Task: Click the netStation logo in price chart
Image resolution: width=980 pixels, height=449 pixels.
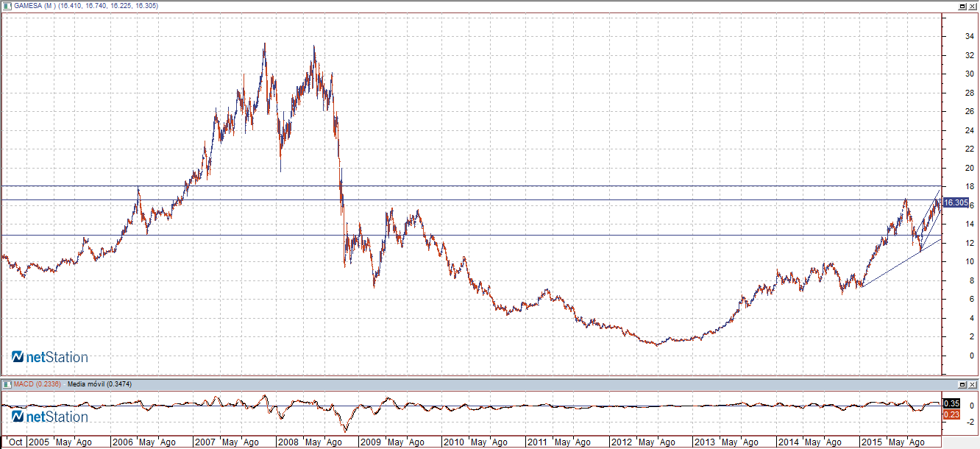Action: pyautogui.click(x=49, y=358)
